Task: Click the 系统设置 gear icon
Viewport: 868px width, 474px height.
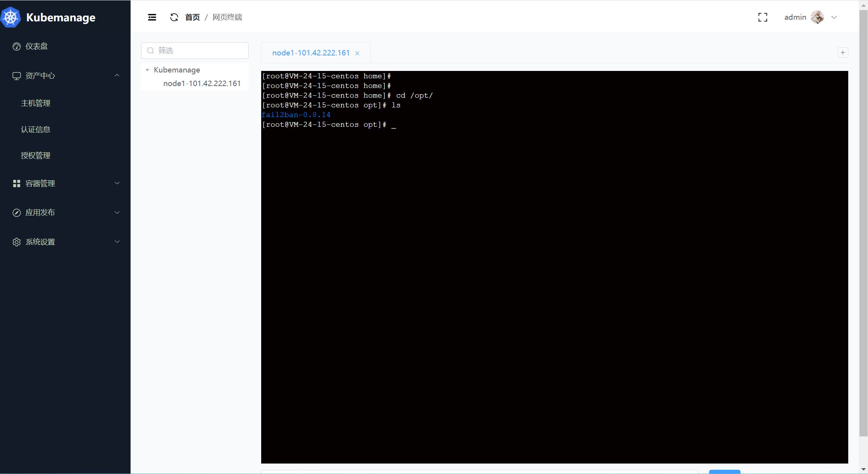Action: click(16, 242)
